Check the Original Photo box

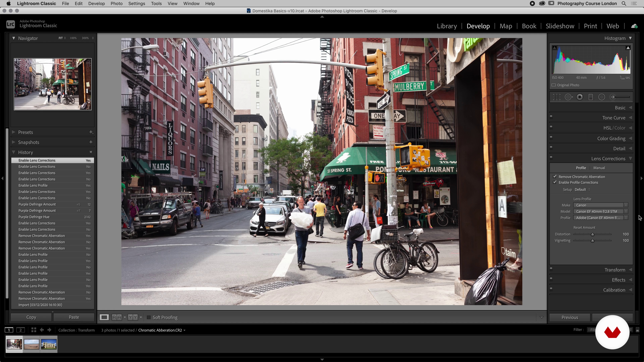click(x=554, y=85)
